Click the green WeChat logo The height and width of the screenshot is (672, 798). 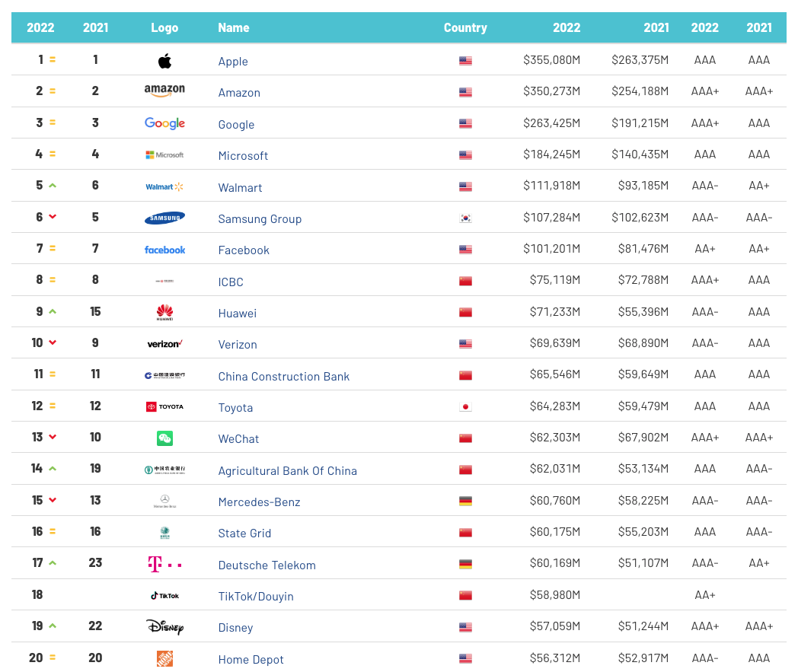(x=164, y=438)
